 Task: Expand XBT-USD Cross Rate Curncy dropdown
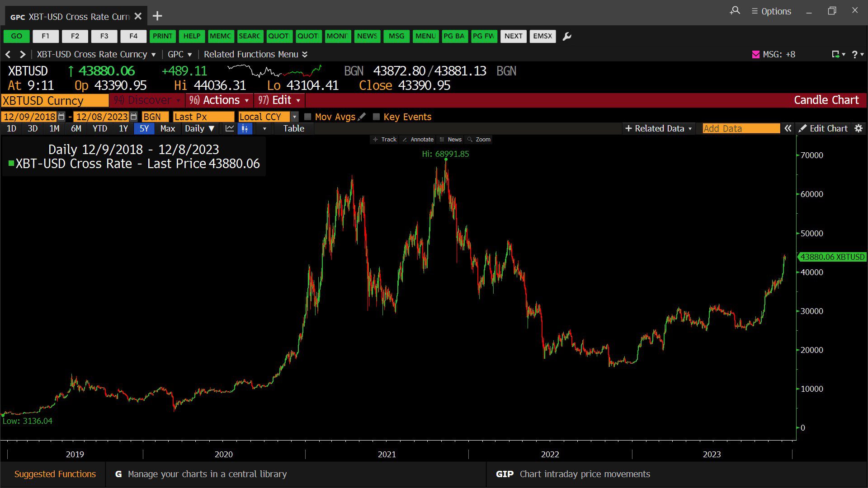[x=153, y=55]
